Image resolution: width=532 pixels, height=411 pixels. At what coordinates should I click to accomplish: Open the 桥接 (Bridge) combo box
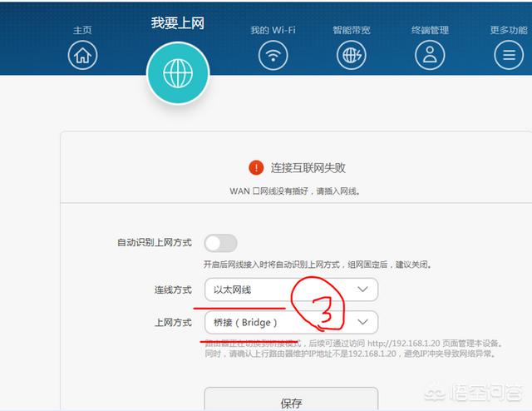pos(291,322)
